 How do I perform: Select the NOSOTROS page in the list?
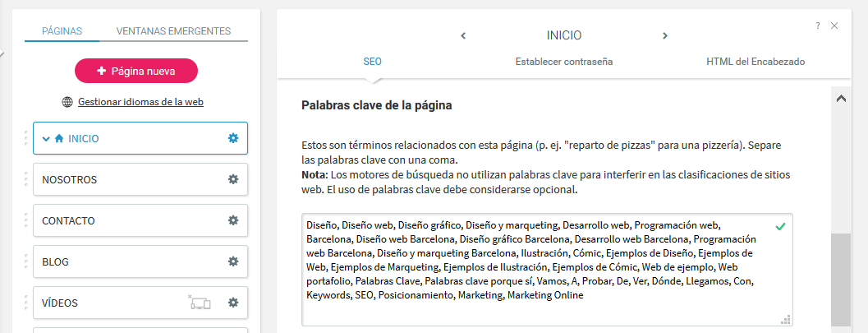coord(123,179)
